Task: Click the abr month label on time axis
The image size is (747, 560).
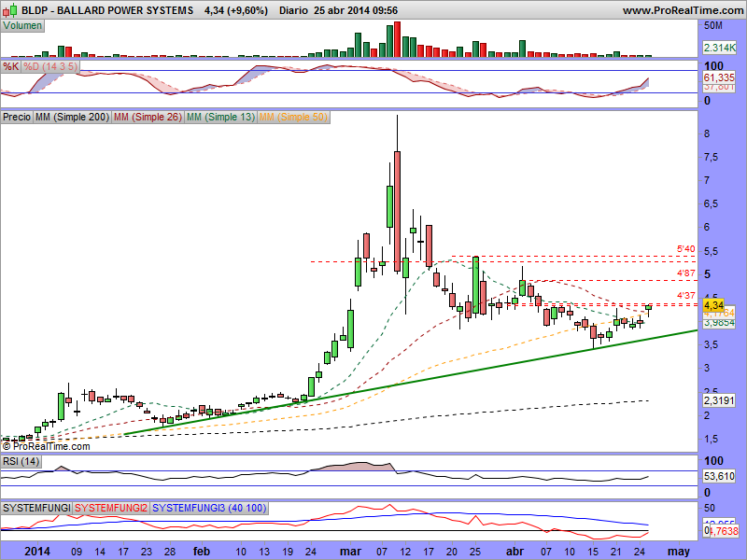Action: click(515, 552)
